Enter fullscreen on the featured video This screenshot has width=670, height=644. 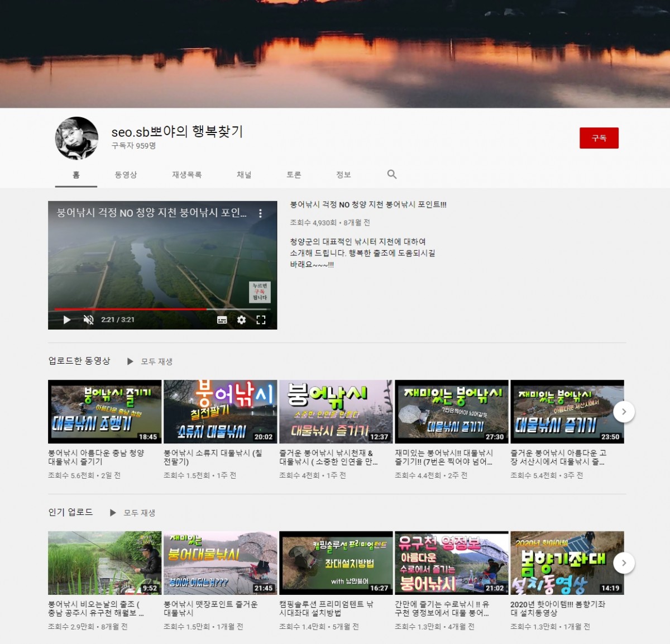tap(261, 320)
